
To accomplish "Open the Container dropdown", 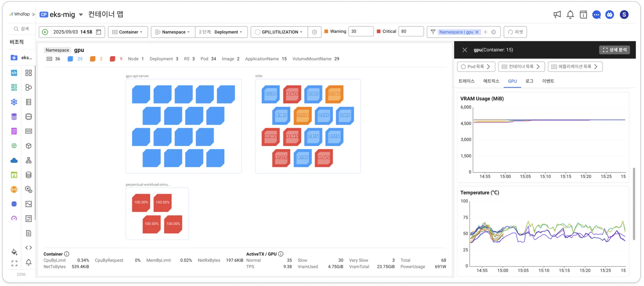I will point(128,32).
